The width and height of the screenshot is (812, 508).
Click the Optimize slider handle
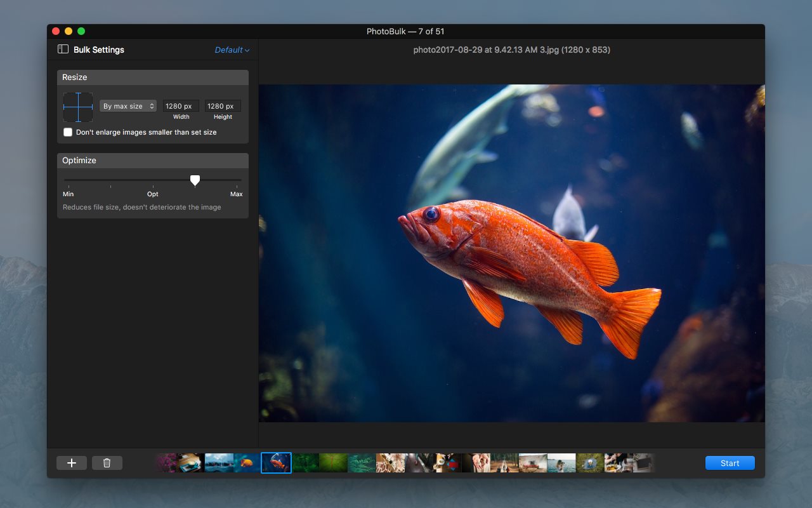coord(195,181)
